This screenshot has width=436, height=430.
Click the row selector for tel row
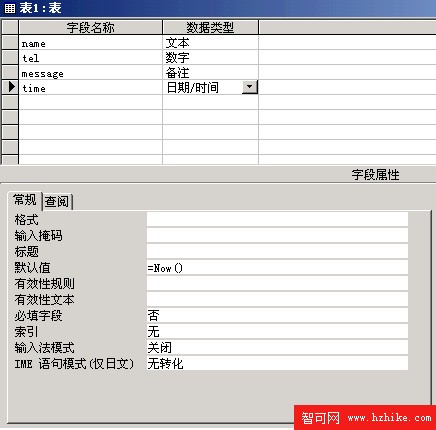point(10,58)
